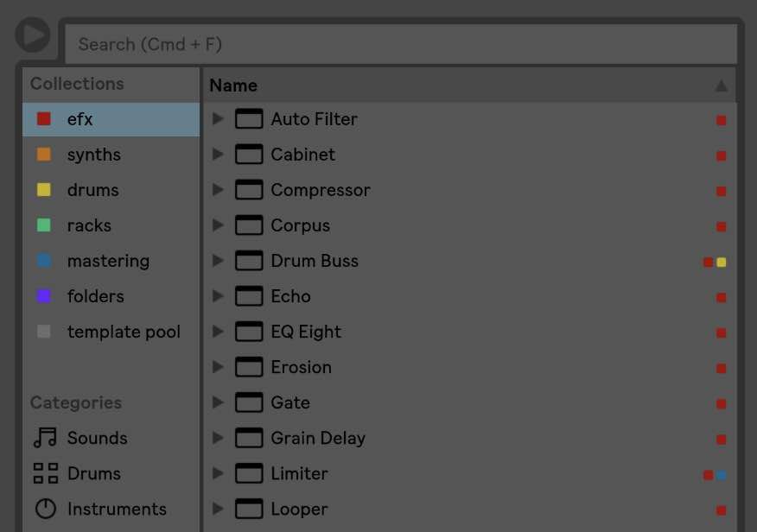Expand the Cabinet device
The width and height of the screenshot is (757, 532).
[218, 155]
